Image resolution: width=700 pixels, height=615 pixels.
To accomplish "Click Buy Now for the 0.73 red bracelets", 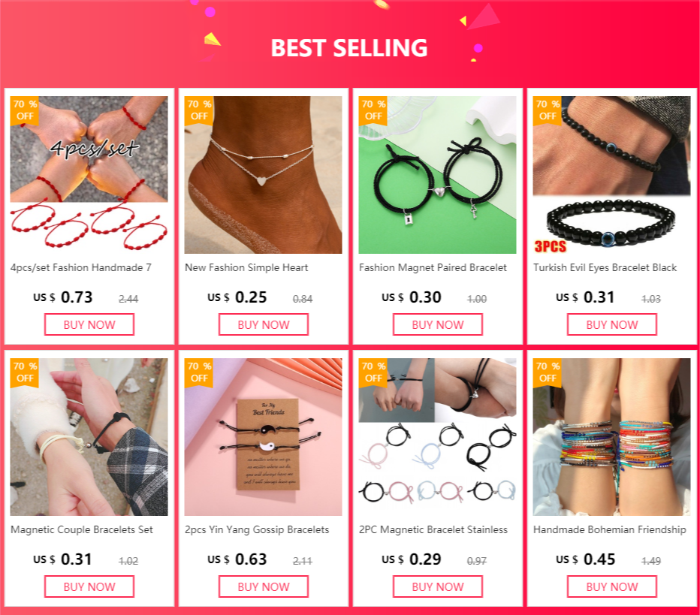I will coord(89,324).
